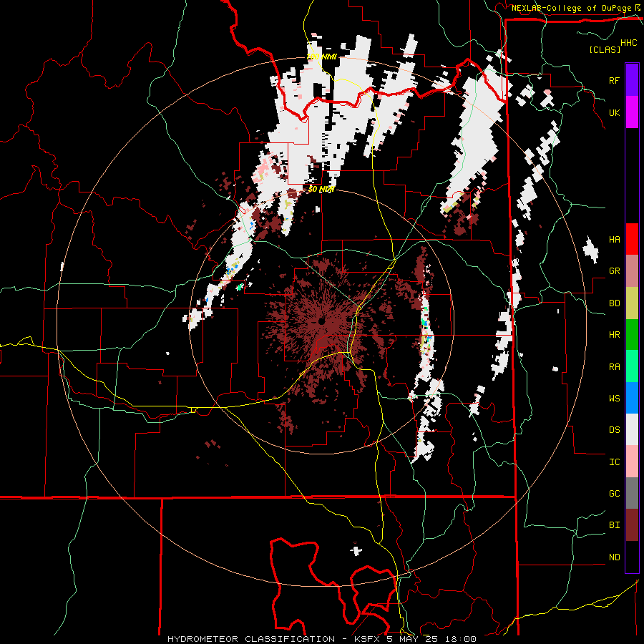Click the Hydrometeor Classification KSFX title caption
This screenshot has width=644, height=644.
tap(321, 639)
